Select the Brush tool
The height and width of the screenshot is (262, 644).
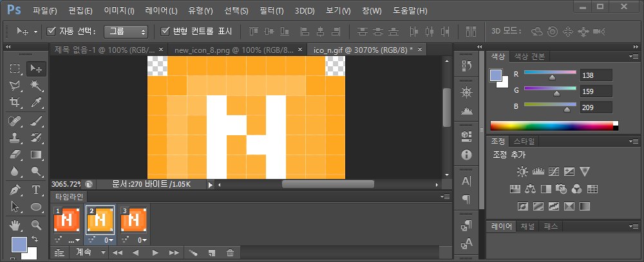36,122
